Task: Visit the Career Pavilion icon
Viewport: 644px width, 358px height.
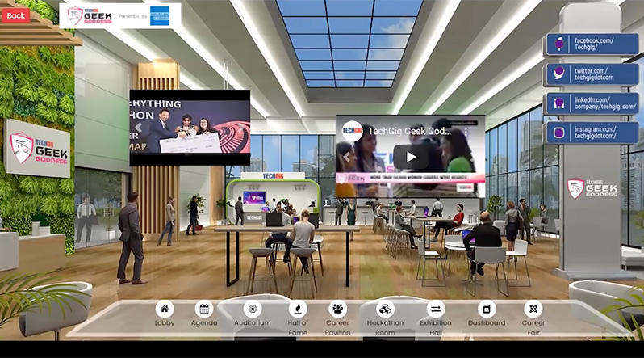Action: click(x=337, y=309)
